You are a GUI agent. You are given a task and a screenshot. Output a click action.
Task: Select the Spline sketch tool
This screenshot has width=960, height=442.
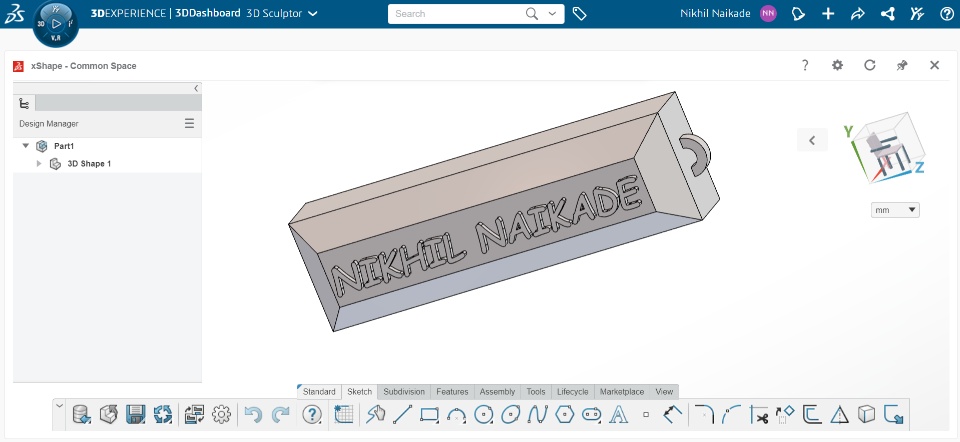click(538, 414)
